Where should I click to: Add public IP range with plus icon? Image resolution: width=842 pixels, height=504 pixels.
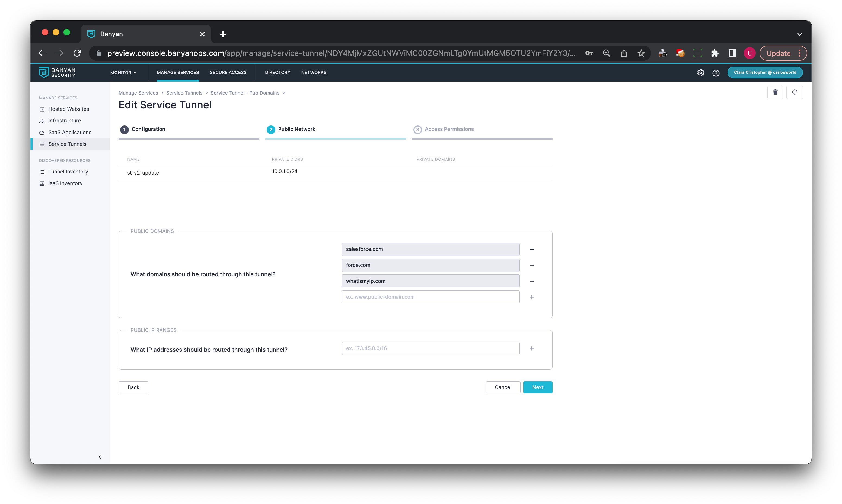coord(531,348)
